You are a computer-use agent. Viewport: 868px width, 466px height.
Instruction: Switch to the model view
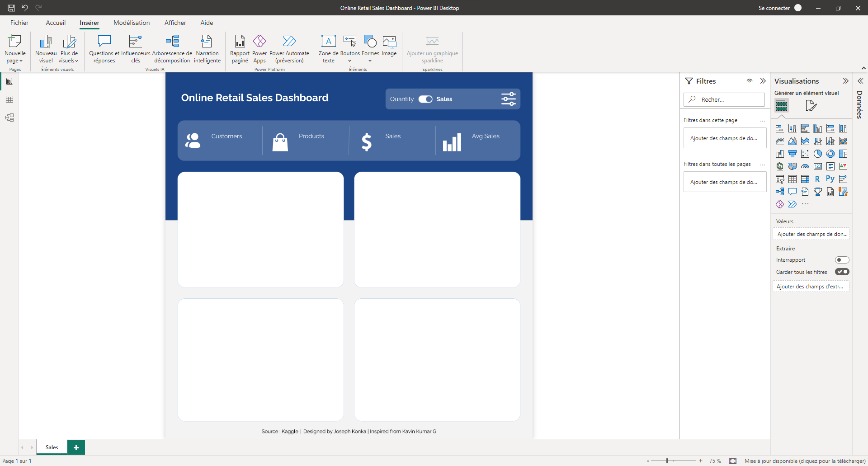pos(9,118)
